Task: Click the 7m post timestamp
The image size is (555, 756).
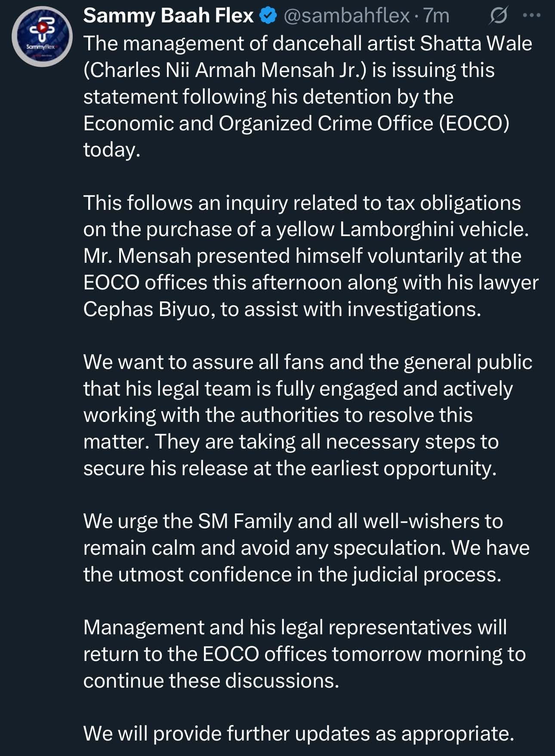Action: click(436, 16)
